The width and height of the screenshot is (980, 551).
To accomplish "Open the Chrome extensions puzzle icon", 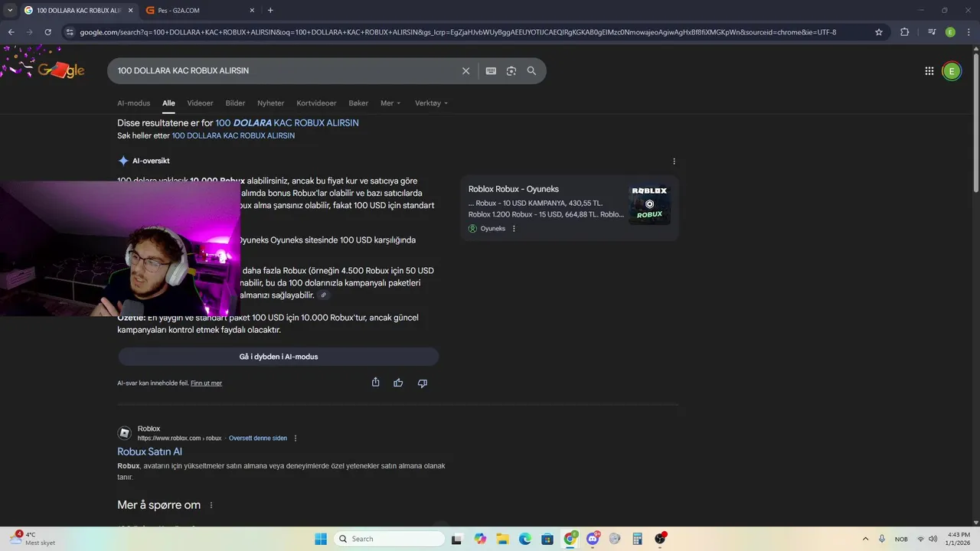I will (904, 32).
